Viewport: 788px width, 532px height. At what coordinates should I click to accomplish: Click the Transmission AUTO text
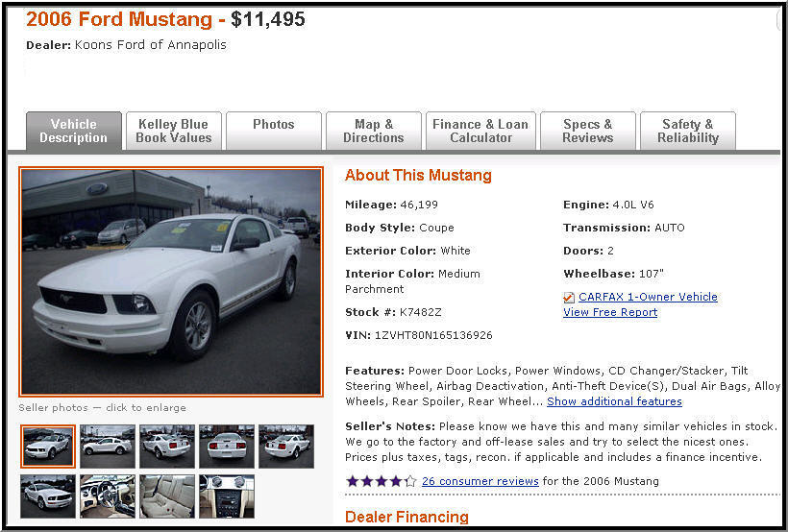624,229
